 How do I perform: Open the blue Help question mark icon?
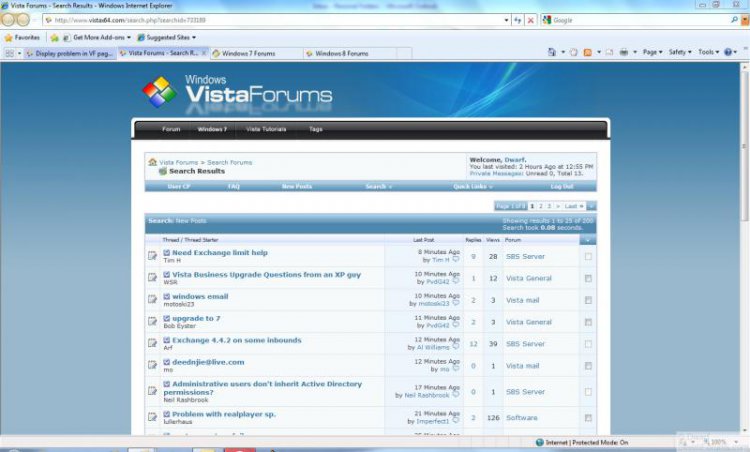point(728,52)
